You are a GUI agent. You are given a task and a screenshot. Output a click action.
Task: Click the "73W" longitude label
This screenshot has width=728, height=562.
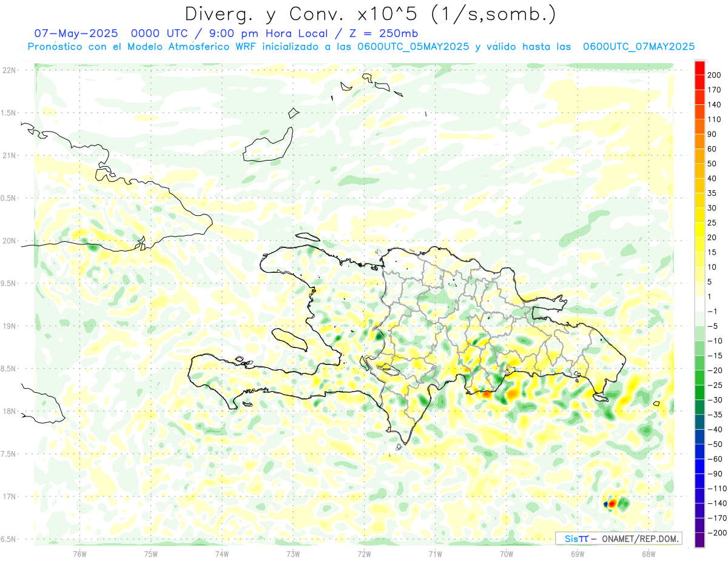pyautogui.click(x=293, y=553)
